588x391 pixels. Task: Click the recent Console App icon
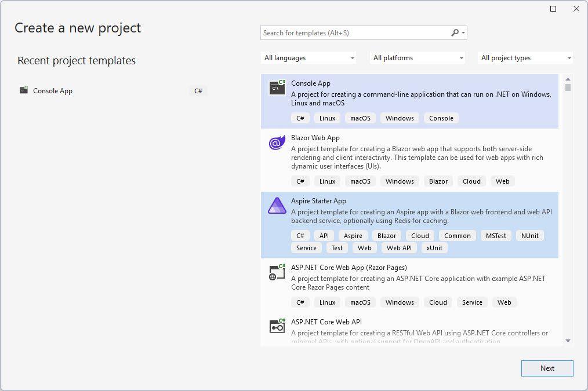coord(24,90)
